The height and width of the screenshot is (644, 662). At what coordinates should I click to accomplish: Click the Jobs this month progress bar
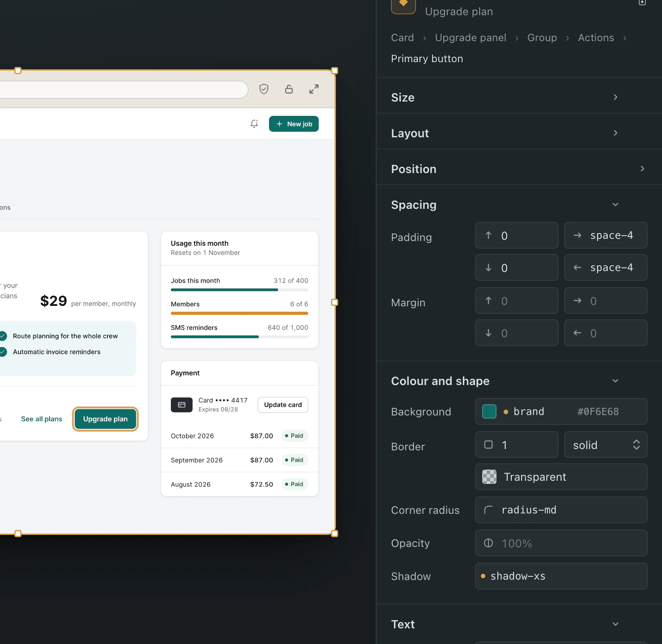click(x=239, y=290)
